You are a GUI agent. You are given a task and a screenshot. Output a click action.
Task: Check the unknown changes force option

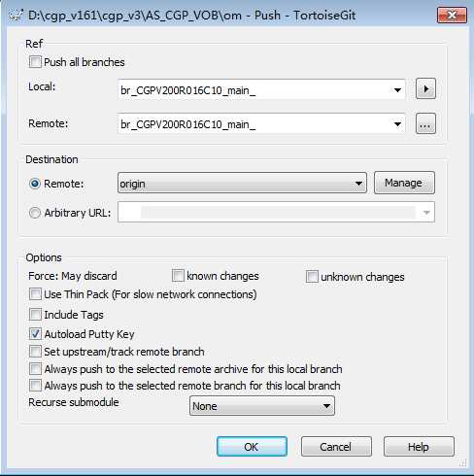point(312,277)
